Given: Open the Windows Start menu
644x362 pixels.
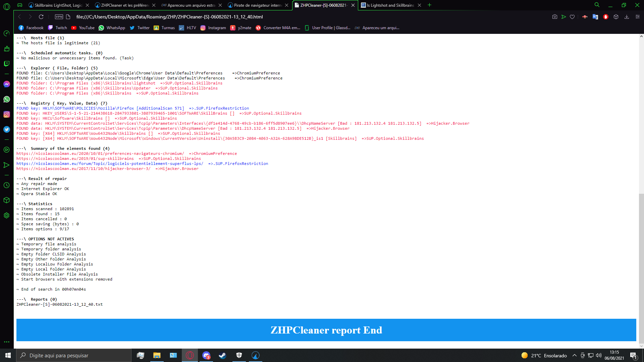Looking at the screenshot, I should click(x=8, y=355).
